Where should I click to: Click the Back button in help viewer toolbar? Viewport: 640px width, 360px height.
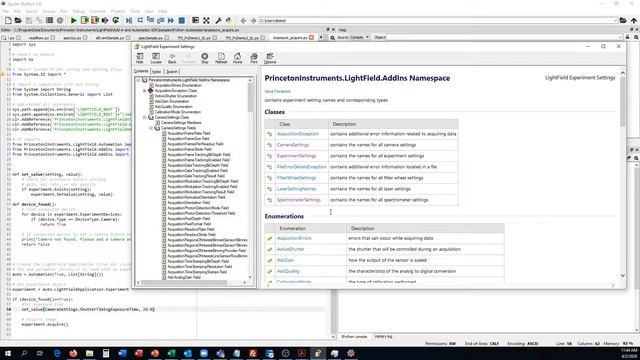pyautogui.click(x=172, y=58)
